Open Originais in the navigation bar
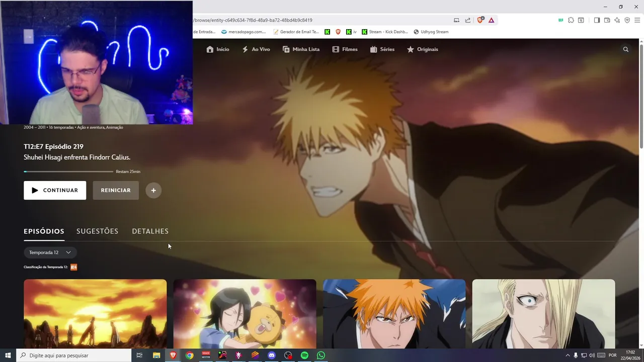The height and width of the screenshot is (362, 644). click(423, 49)
